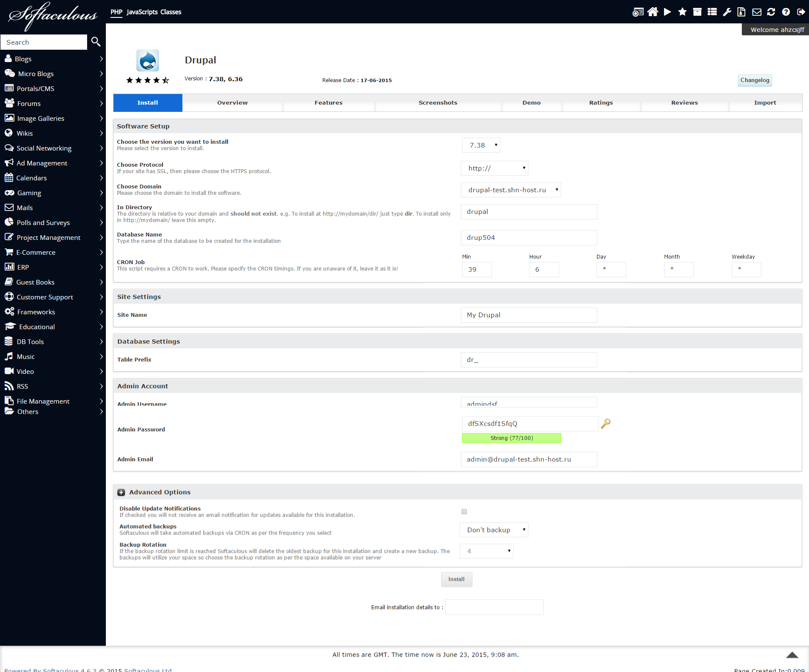Viewport: 809px width, 672px height.
Task: Click the envelope email settings icon
Action: click(757, 12)
